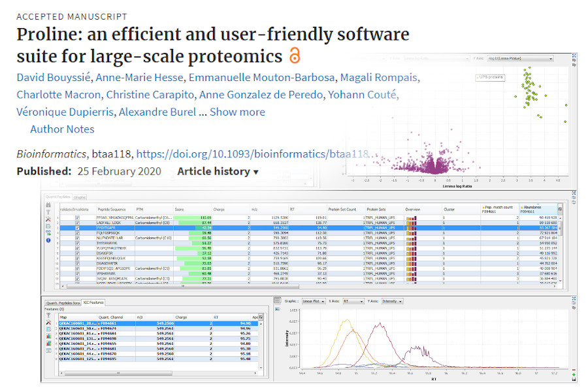The image size is (588, 392).
Task: Toggle validate checkbox for VPSHAVVAR row
Action: [x=77, y=274]
